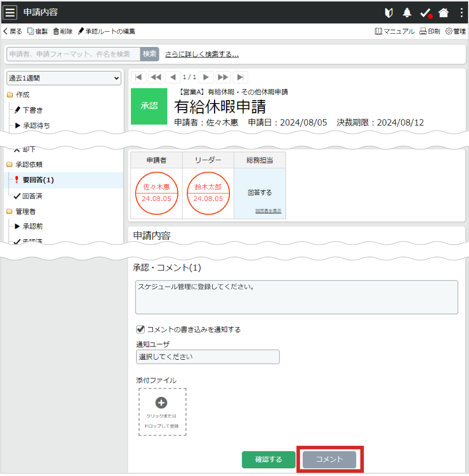The height and width of the screenshot is (476, 469).
Task: Toggle comment notification checkbox
Action: click(140, 329)
